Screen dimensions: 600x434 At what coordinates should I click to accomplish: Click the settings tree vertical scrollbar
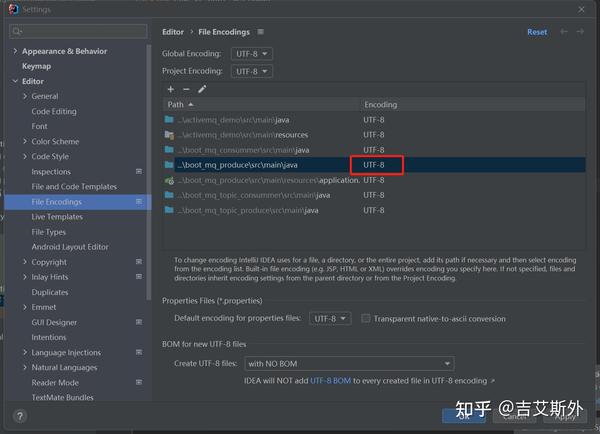coord(148,172)
